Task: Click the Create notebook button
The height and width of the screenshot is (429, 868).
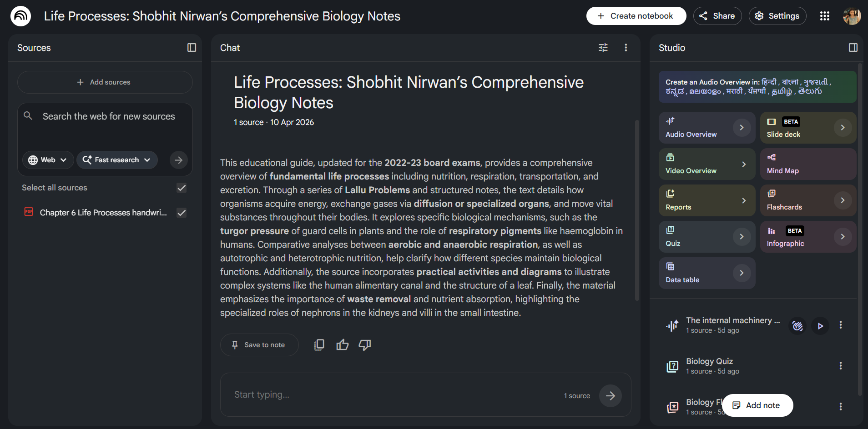Action: click(x=636, y=16)
